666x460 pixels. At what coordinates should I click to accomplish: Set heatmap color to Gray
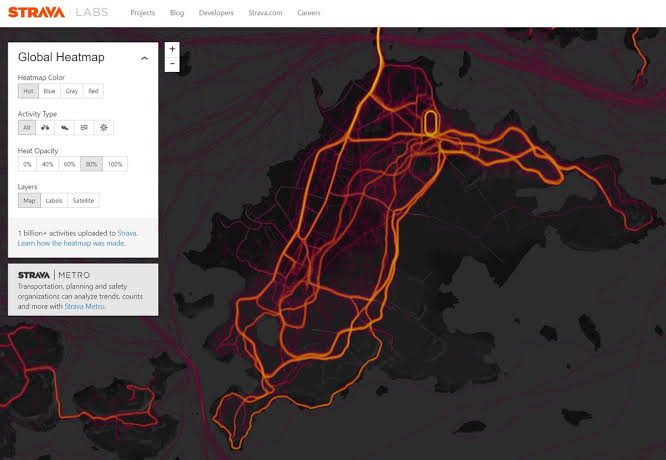[x=72, y=91]
